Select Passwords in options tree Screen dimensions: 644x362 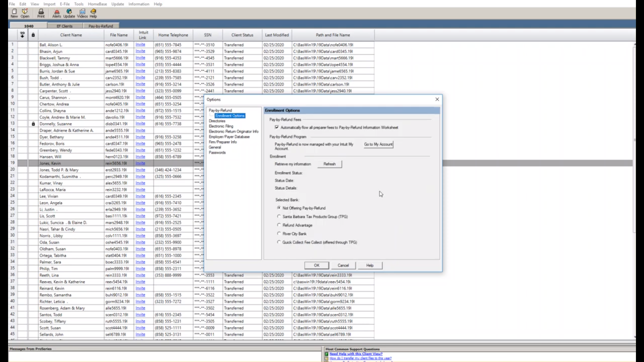tap(217, 153)
